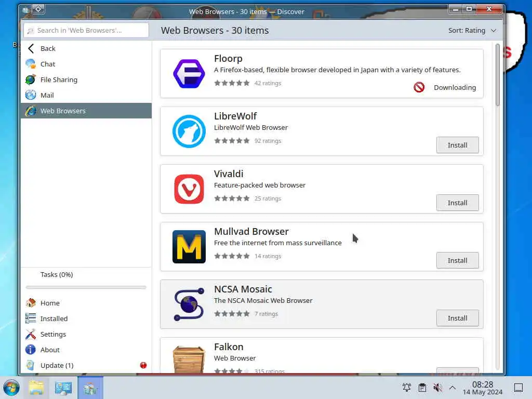This screenshot has width=532, height=399.
Task: Go to the Home page
Action: click(x=86, y=303)
